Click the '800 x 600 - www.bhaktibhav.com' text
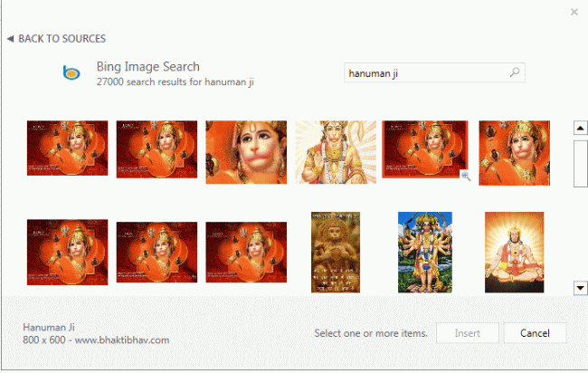Screen dimensions: 588x373 [96, 340]
